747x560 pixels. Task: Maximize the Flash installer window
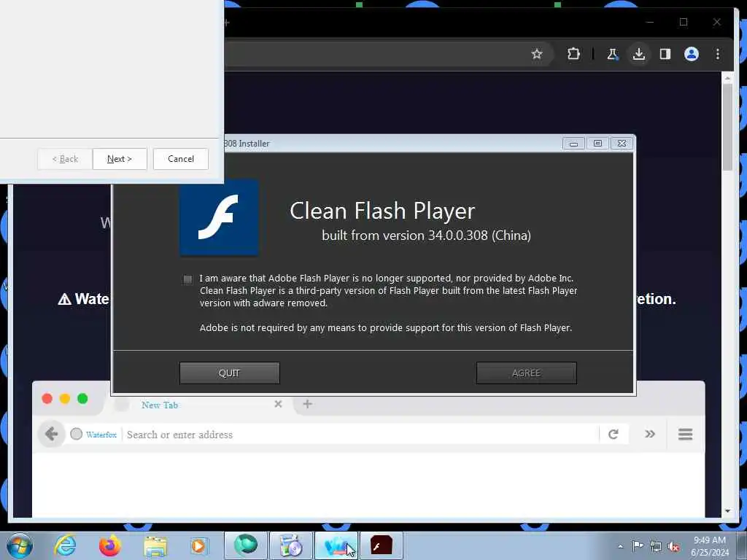[x=597, y=144]
